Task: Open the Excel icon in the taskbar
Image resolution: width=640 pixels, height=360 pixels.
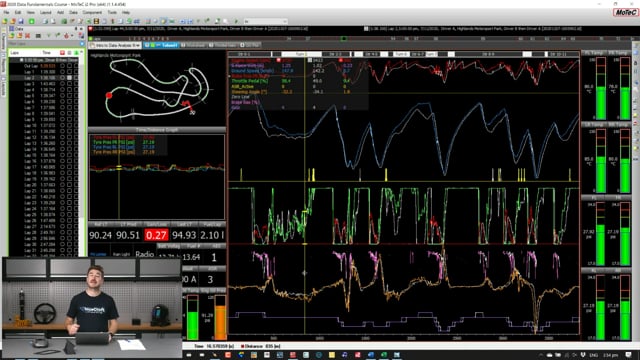Action: tap(384, 356)
